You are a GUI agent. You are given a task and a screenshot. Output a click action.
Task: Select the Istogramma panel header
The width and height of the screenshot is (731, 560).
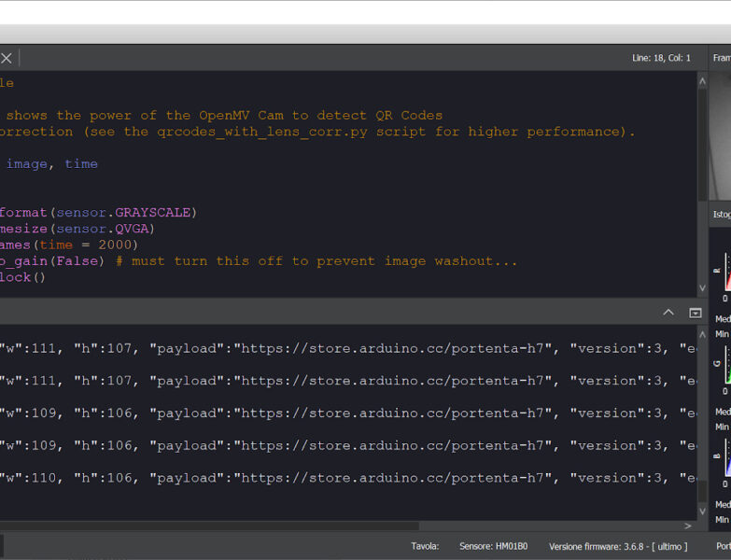pos(721,215)
